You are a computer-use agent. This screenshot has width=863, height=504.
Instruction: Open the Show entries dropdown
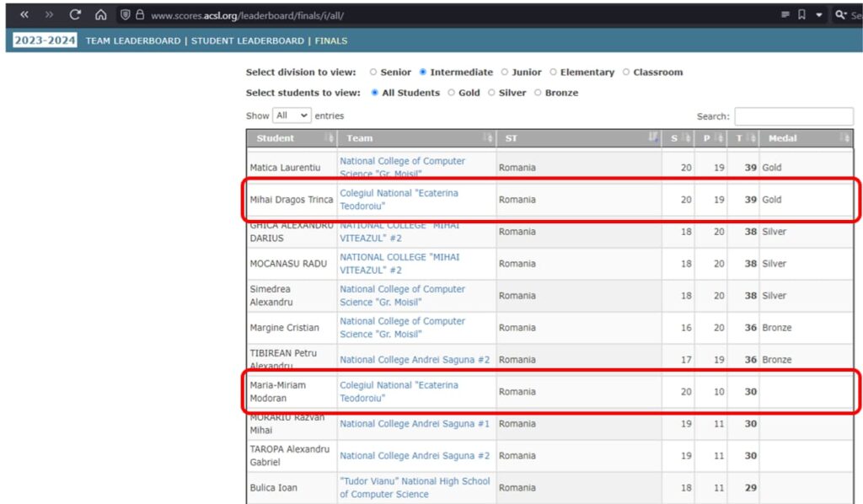(x=292, y=115)
